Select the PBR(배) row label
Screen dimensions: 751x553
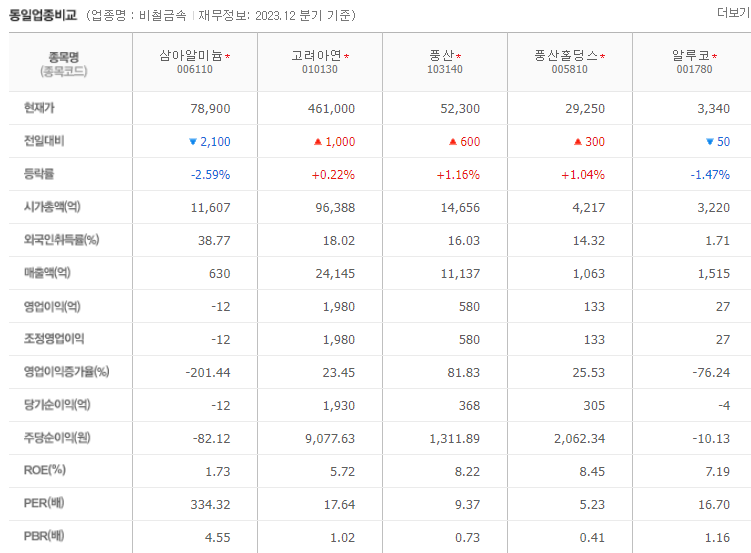coord(44,537)
